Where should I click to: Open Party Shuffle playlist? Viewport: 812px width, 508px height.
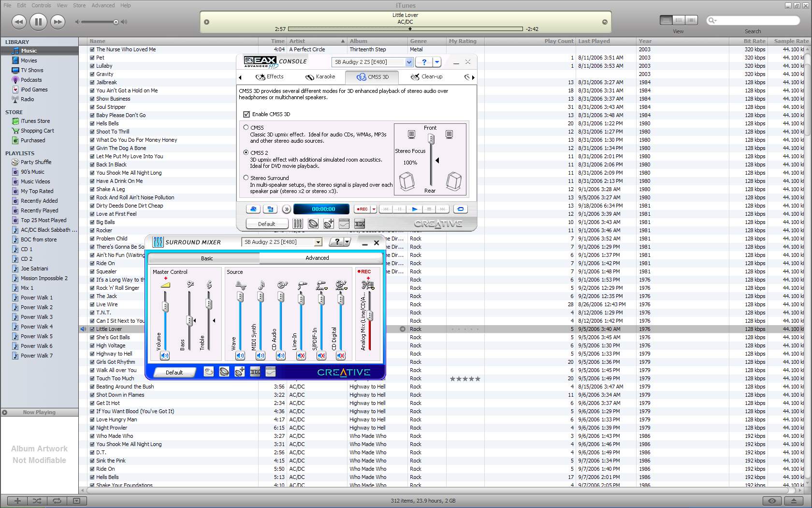(36, 162)
